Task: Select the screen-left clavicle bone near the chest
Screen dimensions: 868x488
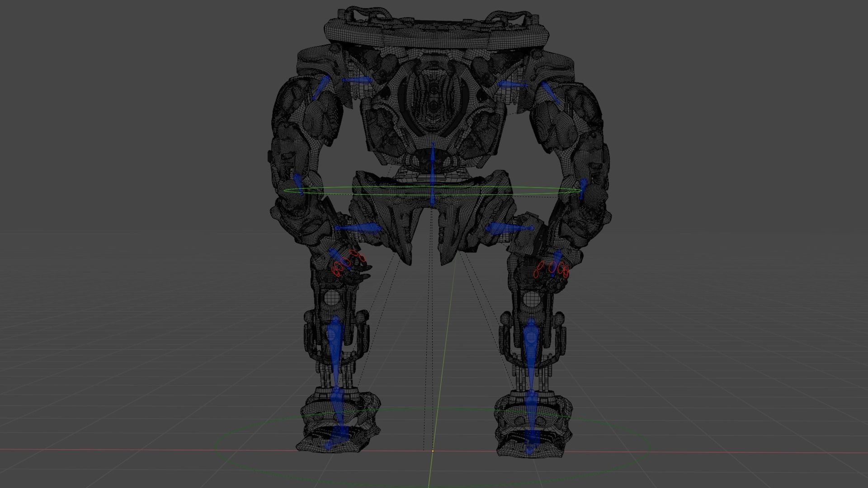Action: (357, 80)
